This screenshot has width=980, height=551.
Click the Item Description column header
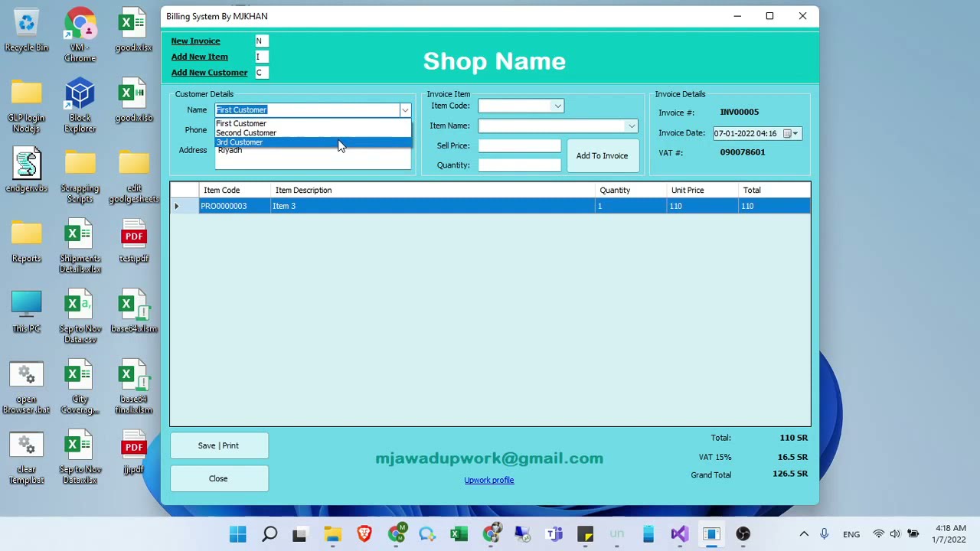433,191
